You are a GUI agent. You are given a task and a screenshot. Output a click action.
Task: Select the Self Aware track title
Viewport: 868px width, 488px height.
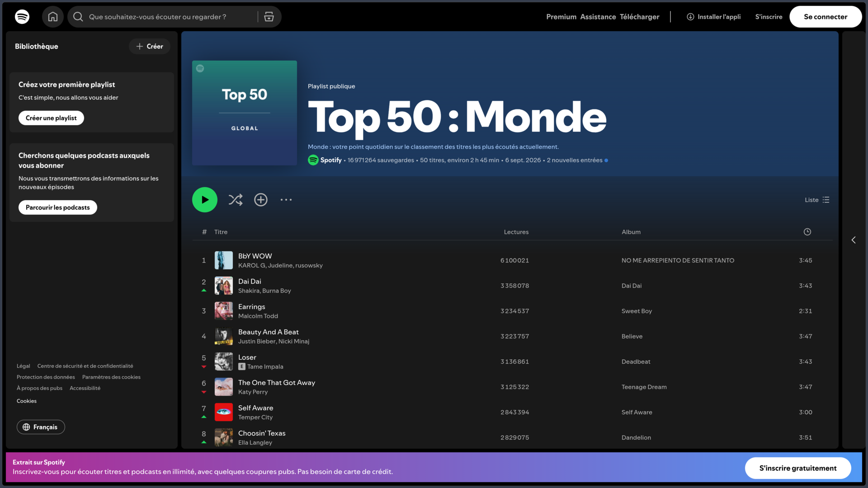coord(256,408)
